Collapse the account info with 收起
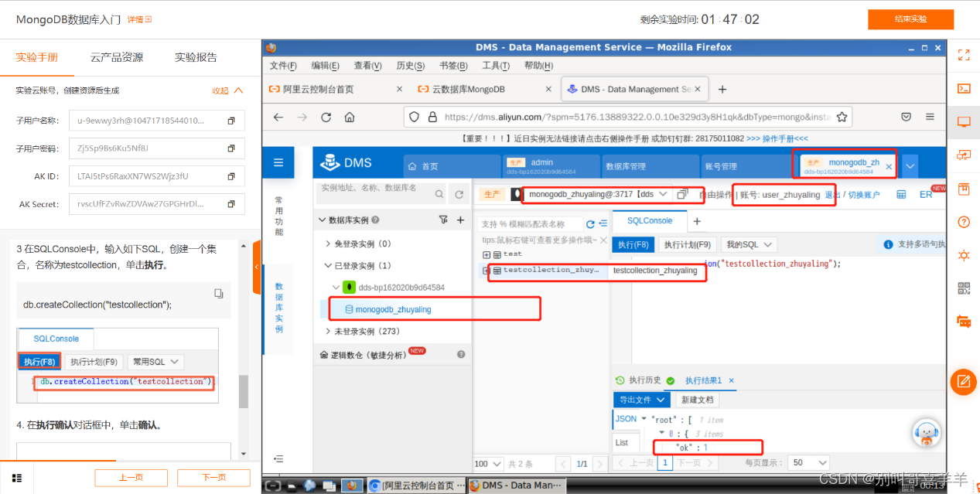This screenshot has width=980, height=494. coord(228,90)
